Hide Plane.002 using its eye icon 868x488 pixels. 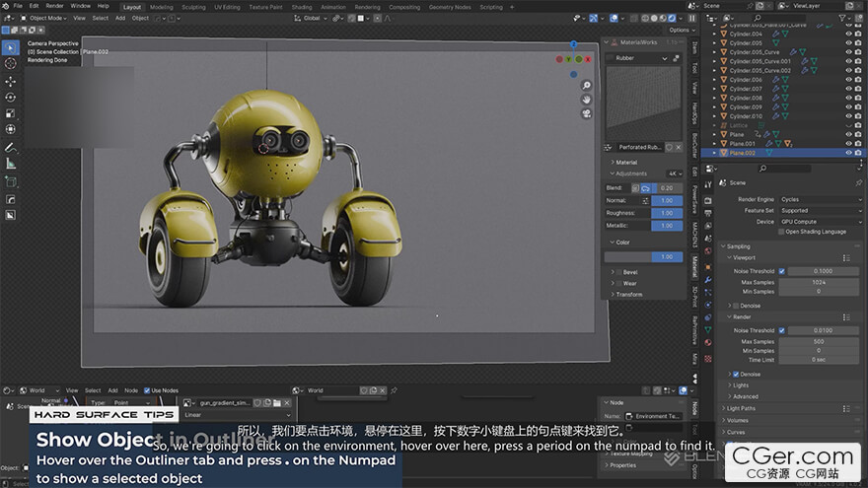[848, 153]
